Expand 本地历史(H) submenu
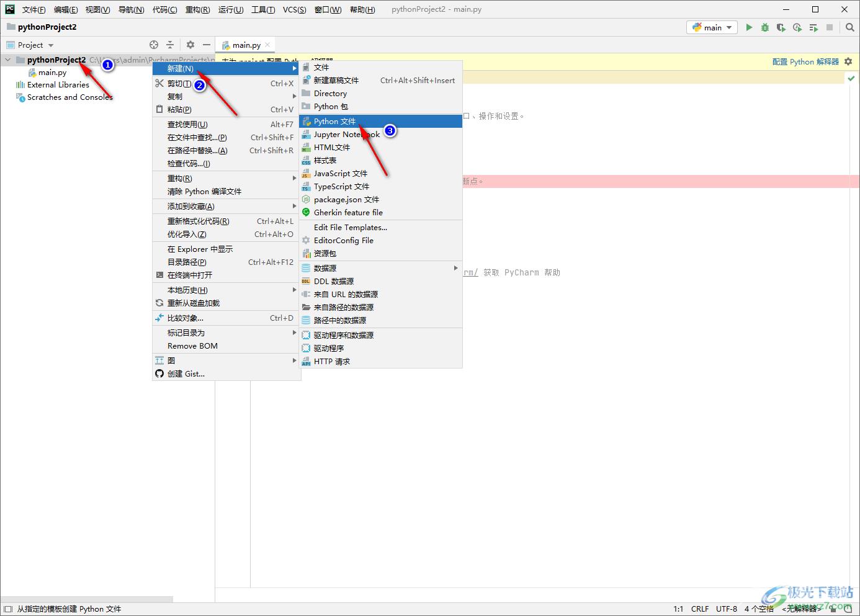The height and width of the screenshot is (616, 860). [226, 290]
